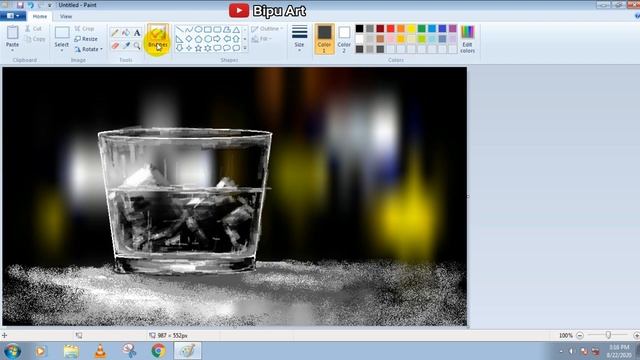
Task: Choose the Four-point star shape
Action: (x=189, y=48)
